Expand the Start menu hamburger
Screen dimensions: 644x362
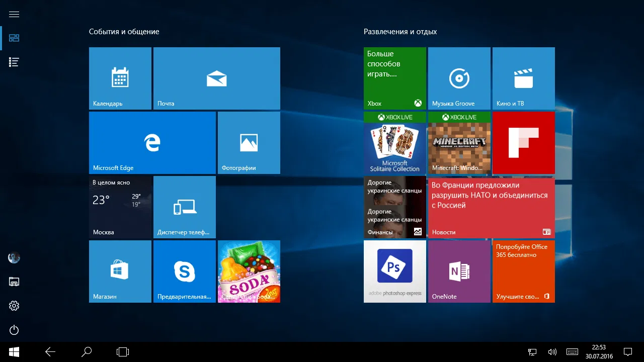click(14, 14)
